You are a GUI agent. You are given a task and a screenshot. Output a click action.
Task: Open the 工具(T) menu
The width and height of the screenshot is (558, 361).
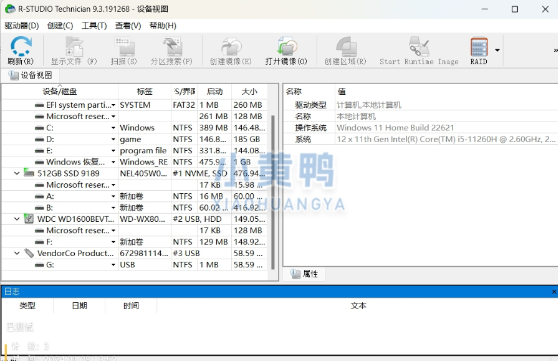tap(94, 26)
